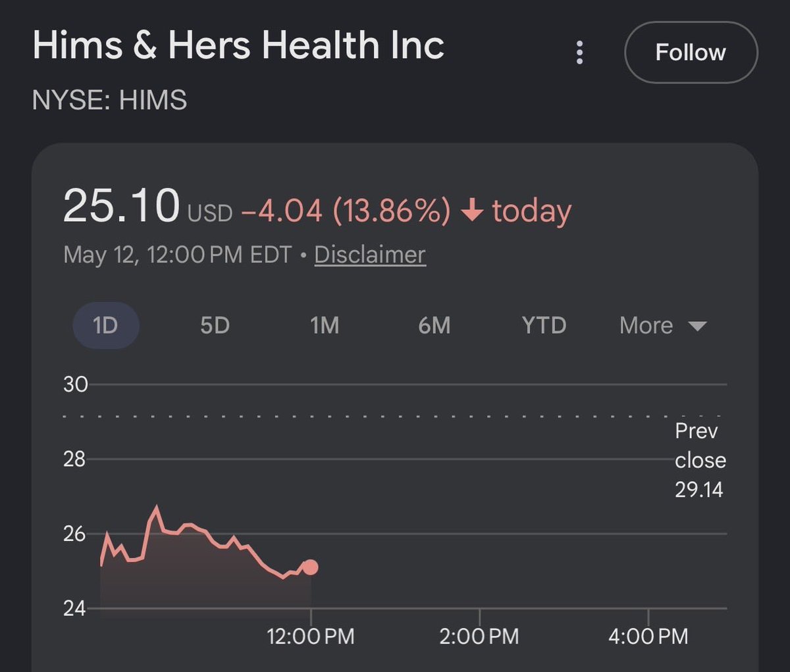Viewport: 790px width, 672px height.
Task: Open the Disclaimer link
Action: click(370, 255)
